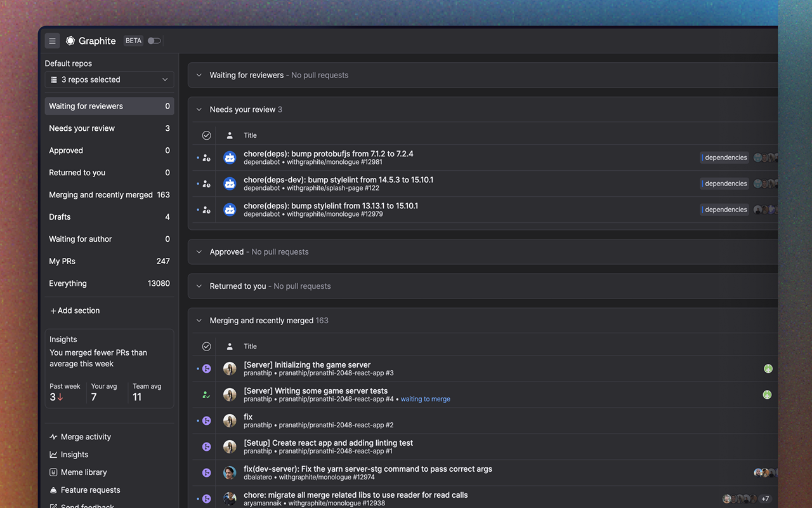
Task: Click the Meme library icon
Action: pos(53,472)
